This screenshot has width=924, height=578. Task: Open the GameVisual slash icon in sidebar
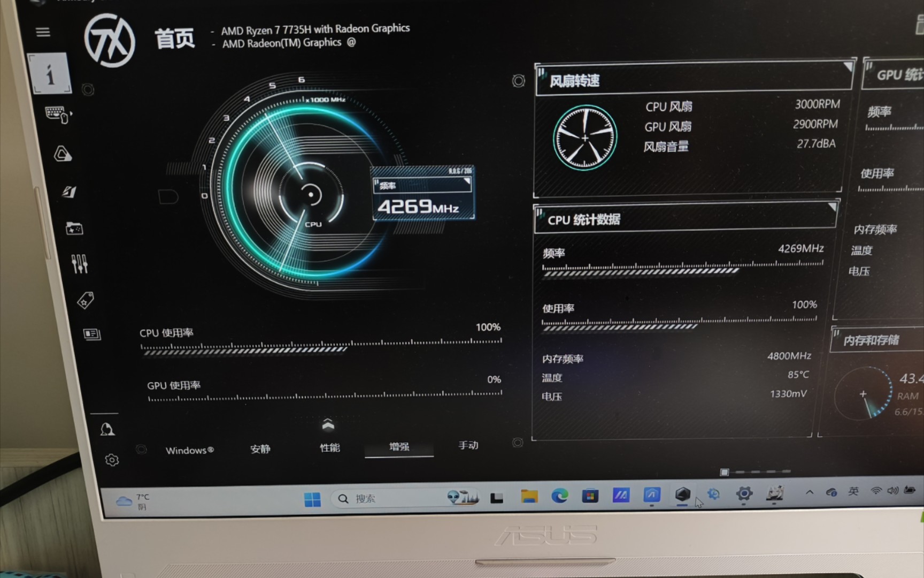[x=69, y=192]
